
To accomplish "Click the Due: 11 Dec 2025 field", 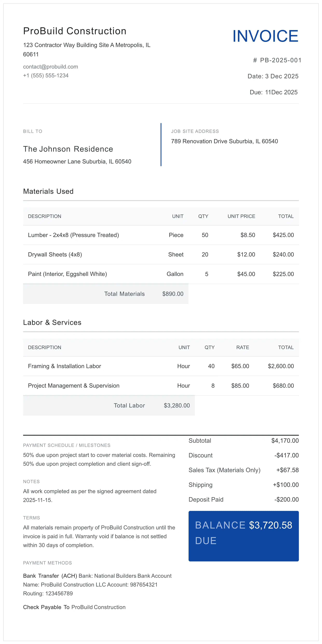I will pos(273,92).
